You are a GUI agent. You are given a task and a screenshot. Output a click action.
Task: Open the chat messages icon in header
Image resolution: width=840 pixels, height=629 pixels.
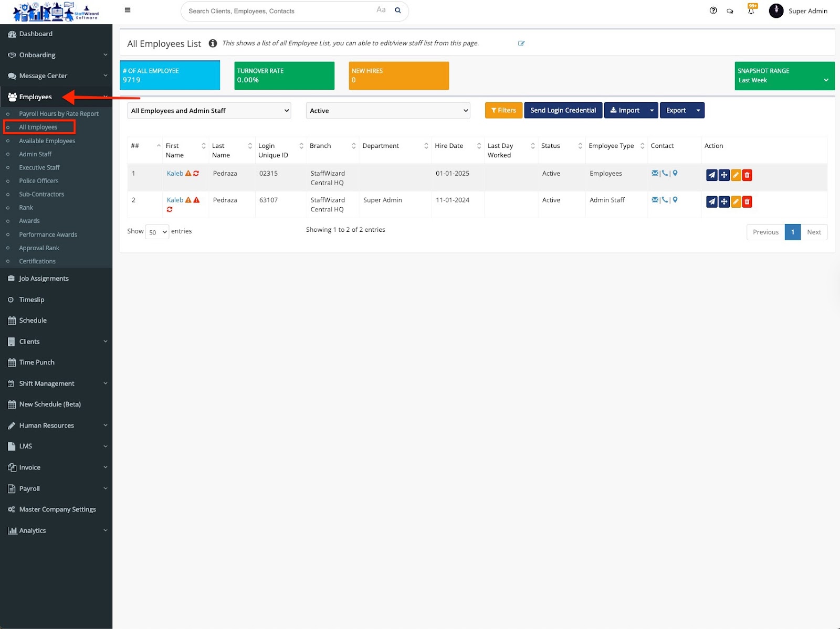[730, 11]
